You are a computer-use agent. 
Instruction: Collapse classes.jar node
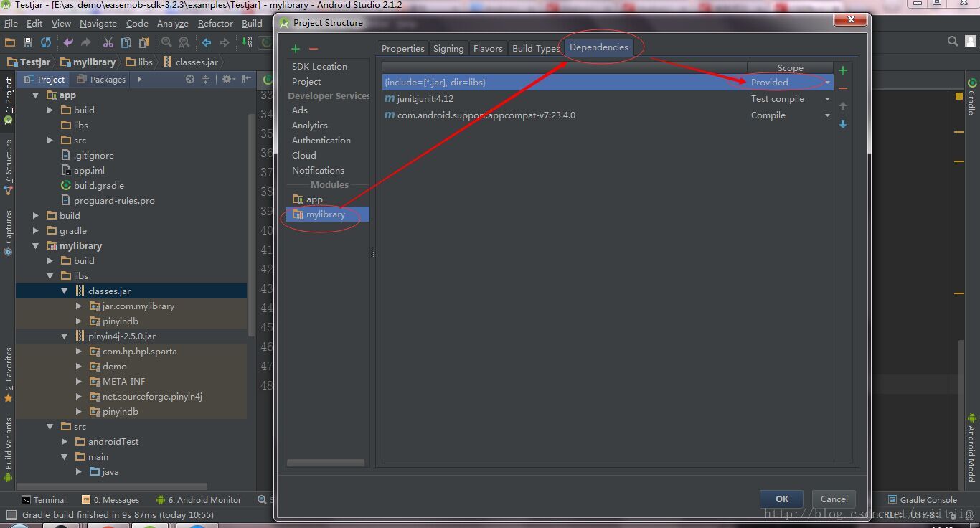64,291
